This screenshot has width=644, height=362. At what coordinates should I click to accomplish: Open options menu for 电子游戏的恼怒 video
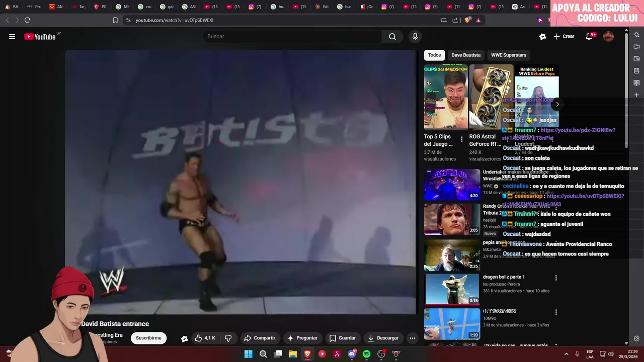click(556, 312)
